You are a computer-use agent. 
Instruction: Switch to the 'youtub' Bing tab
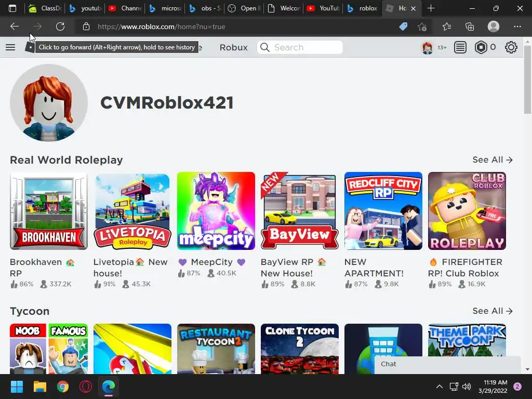[x=85, y=8]
